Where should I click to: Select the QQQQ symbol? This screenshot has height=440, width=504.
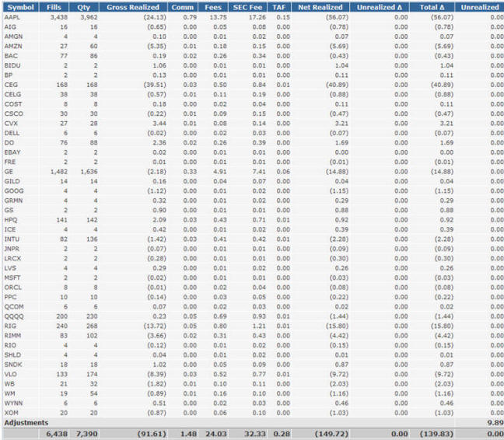click(x=14, y=316)
